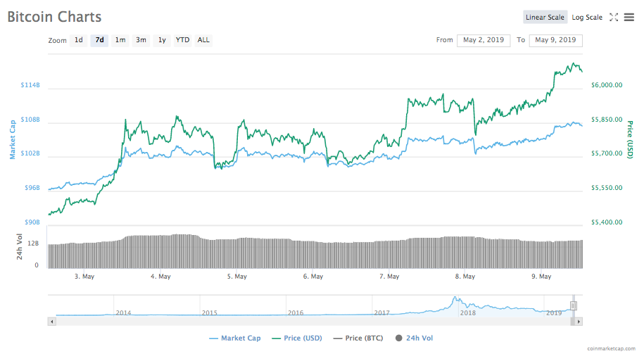The image size is (644, 356).
Task: Click the 8. May date axis label
Action: [x=465, y=276]
